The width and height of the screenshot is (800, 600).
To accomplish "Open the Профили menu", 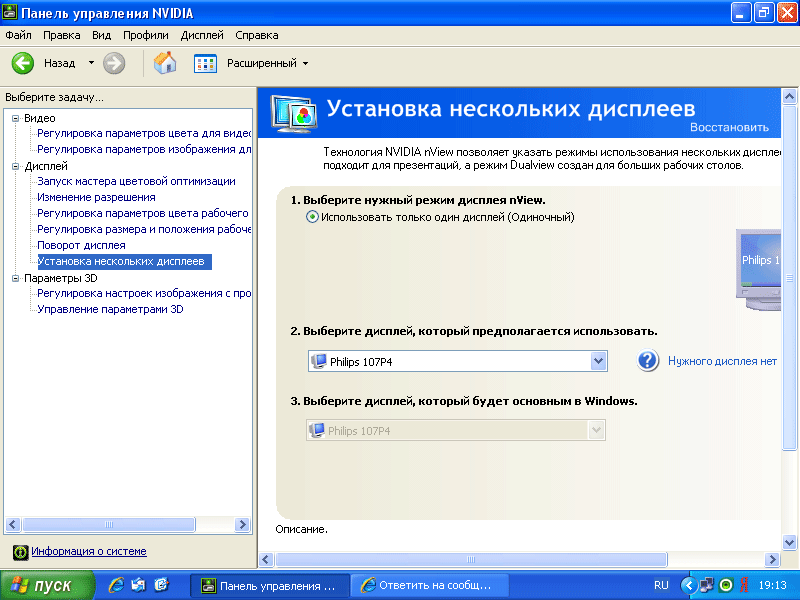I will 146,35.
